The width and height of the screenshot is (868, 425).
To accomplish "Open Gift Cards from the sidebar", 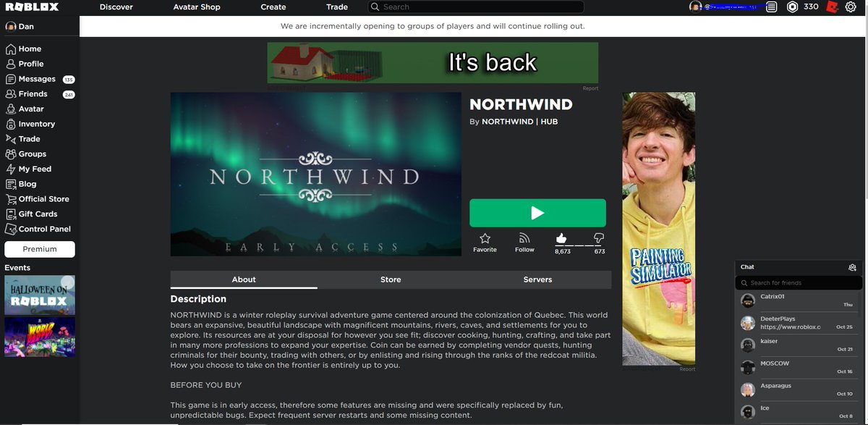I will click(x=32, y=214).
